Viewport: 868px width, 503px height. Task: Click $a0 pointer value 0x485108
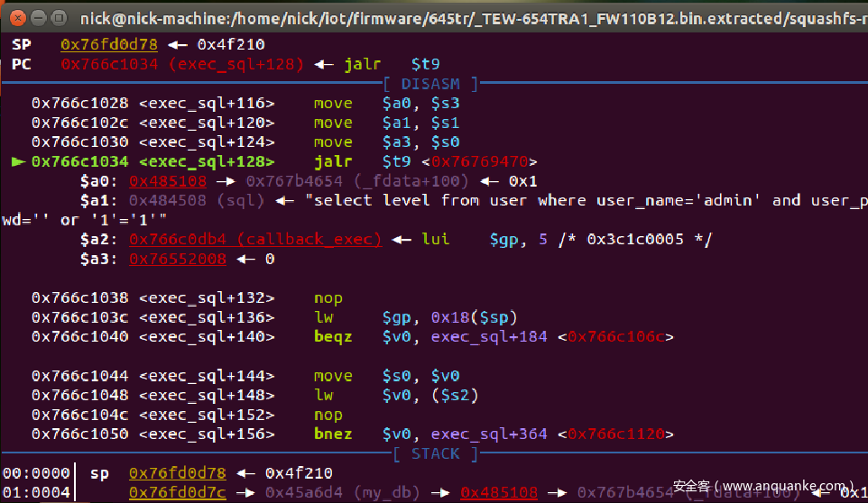pos(168,181)
